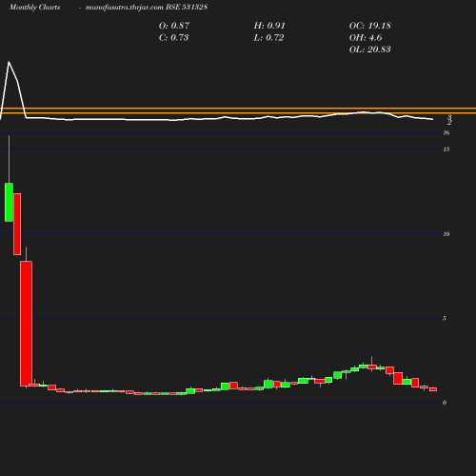Click the largest red candlestick body
The image size is (476, 476).
(x=26, y=324)
